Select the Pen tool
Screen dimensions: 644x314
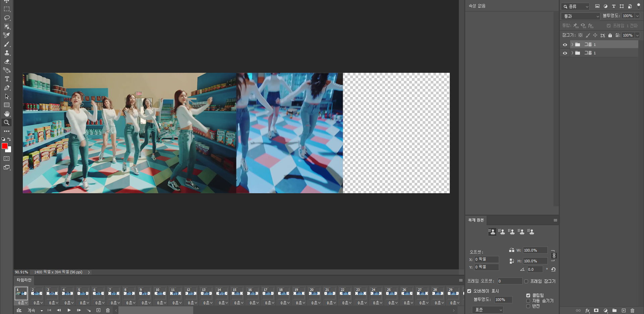[x=7, y=88]
